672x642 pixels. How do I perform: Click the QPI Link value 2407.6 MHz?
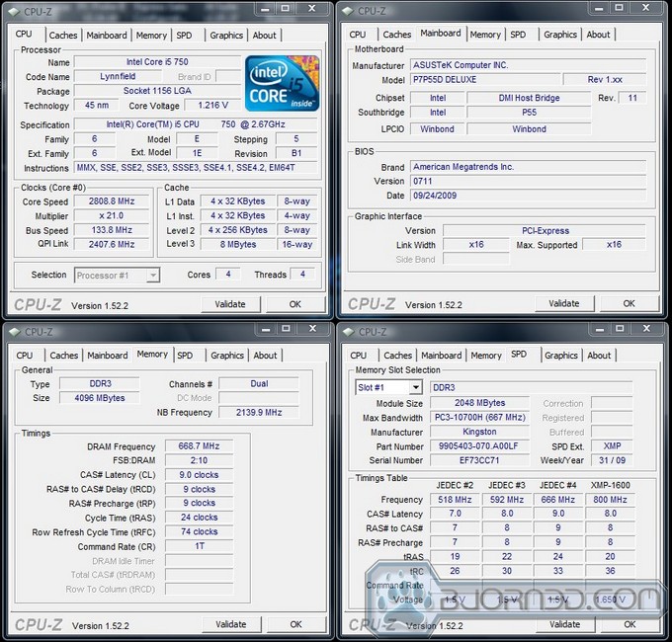(112, 244)
